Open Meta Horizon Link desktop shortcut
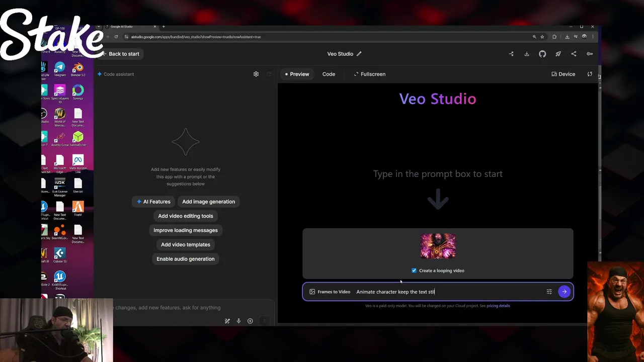The width and height of the screenshot is (644, 362). tap(78, 164)
